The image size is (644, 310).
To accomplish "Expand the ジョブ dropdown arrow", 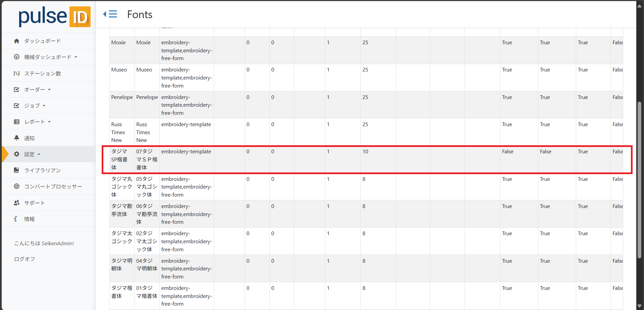I will pos(44,106).
